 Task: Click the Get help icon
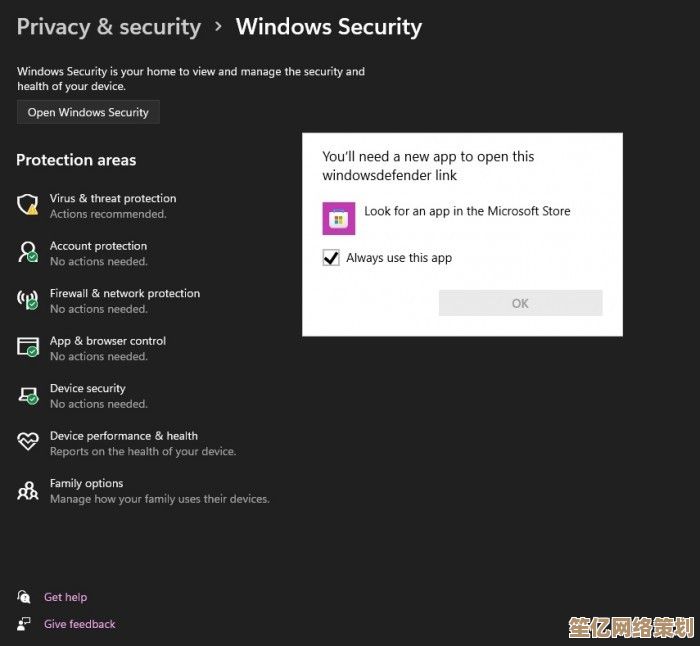click(24, 597)
